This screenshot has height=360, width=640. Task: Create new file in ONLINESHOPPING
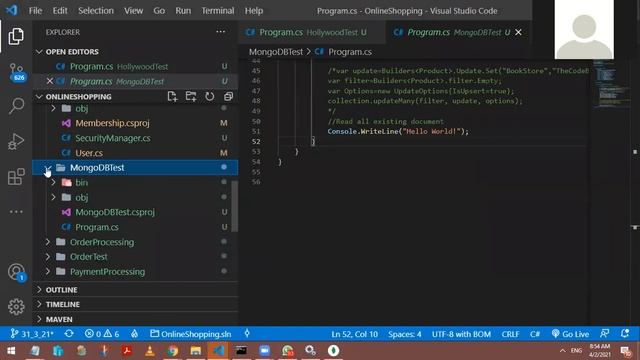172,96
